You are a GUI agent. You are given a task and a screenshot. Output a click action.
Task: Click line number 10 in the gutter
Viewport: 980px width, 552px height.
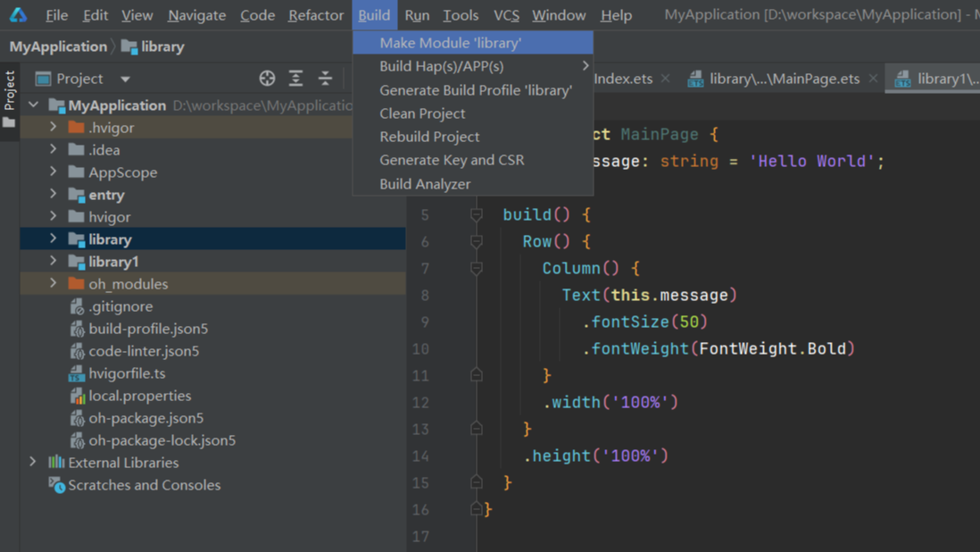click(420, 349)
